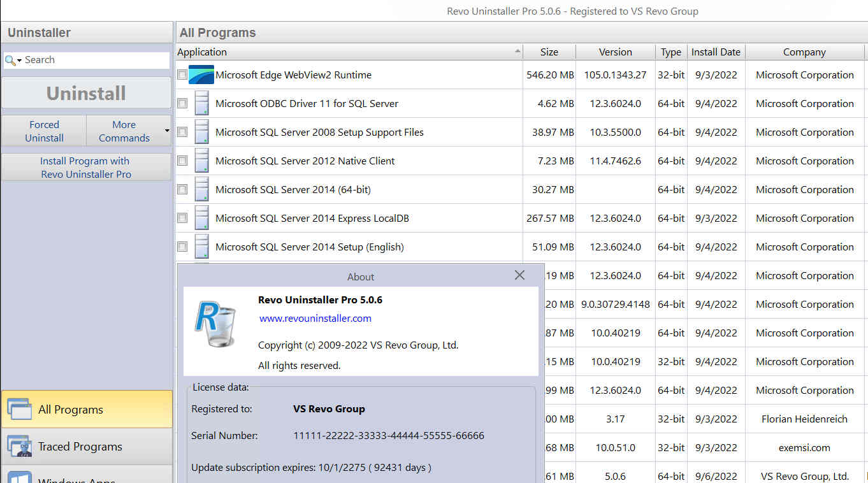868x483 pixels.
Task: Click the Forced Uninstall button
Action: click(44, 131)
